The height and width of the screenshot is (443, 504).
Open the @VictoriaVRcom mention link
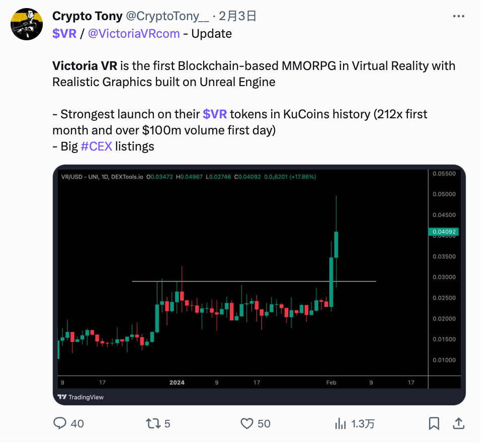134,33
